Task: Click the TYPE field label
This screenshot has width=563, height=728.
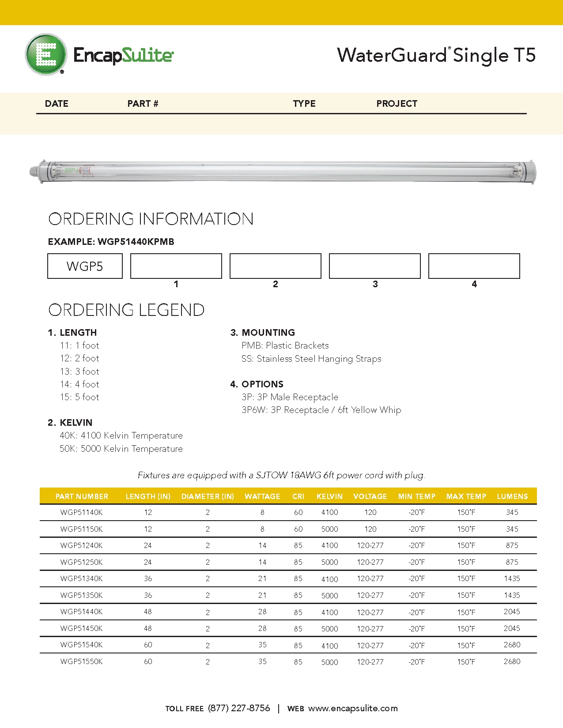Action: (x=304, y=104)
